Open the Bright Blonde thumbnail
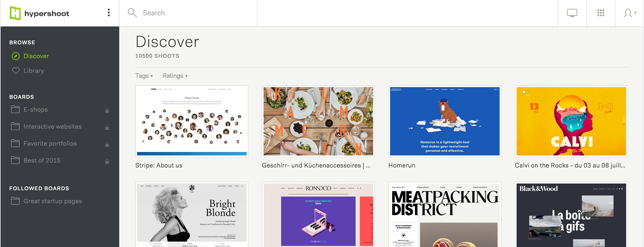The width and height of the screenshot is (644, 247). click(192, 215)
